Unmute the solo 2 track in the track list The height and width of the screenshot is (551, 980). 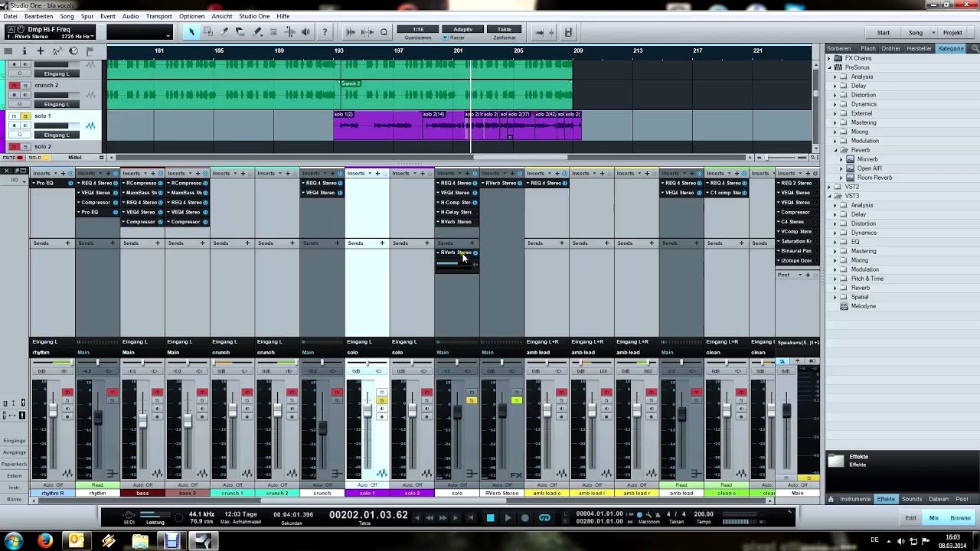tap(14, 147)
